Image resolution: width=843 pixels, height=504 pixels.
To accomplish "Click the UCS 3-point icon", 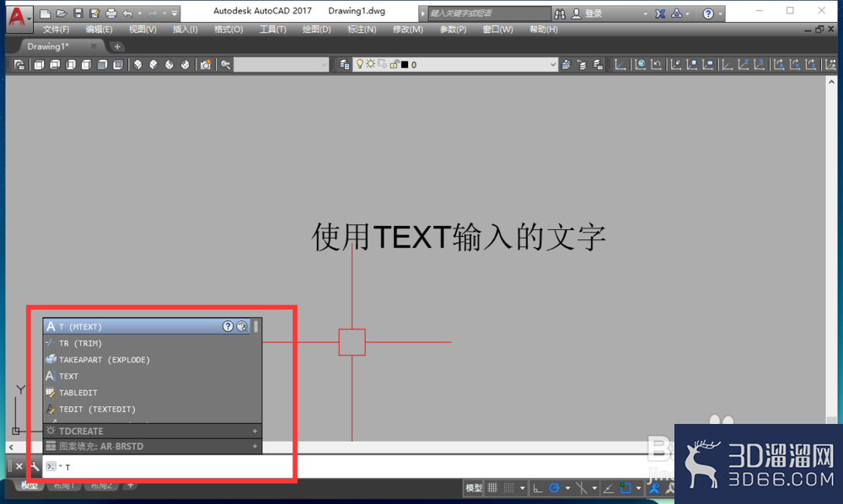I will (759, 65).
